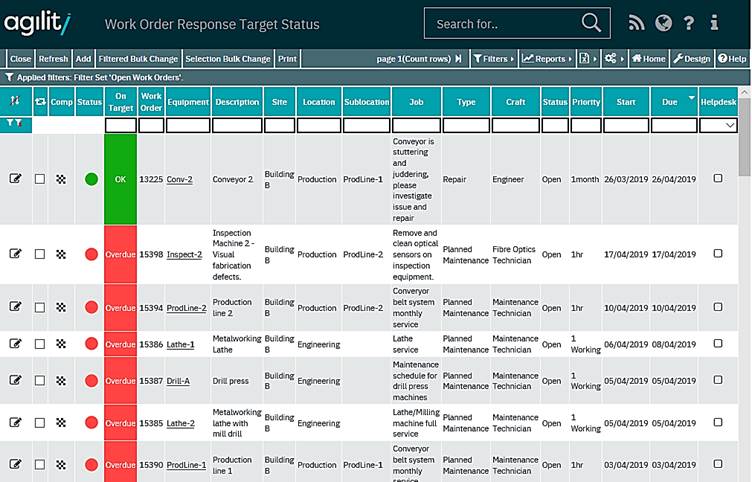Click the clear filter funnel icon
Screen dimensions: 752x482
[x=16, y=125]
